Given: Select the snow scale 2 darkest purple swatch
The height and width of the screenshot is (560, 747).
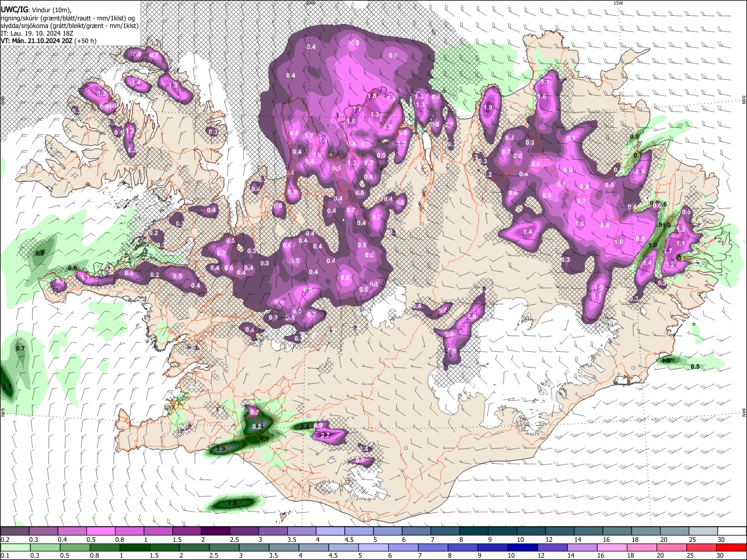Looking at the screenshot, I should click(x=215, y=531).
